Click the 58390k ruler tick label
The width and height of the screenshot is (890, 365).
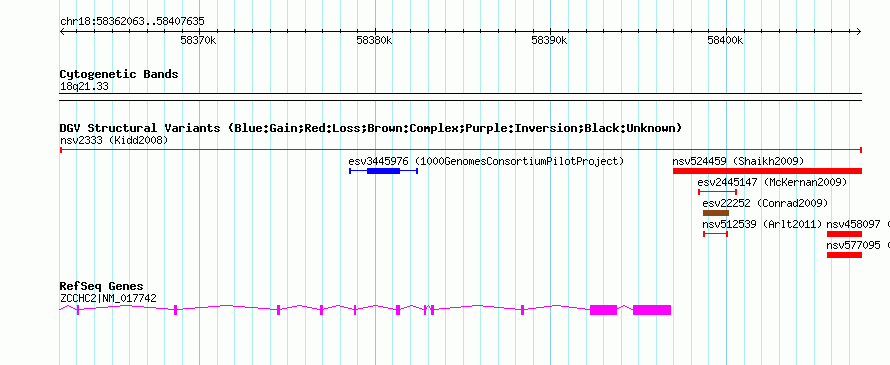[549, 40]
